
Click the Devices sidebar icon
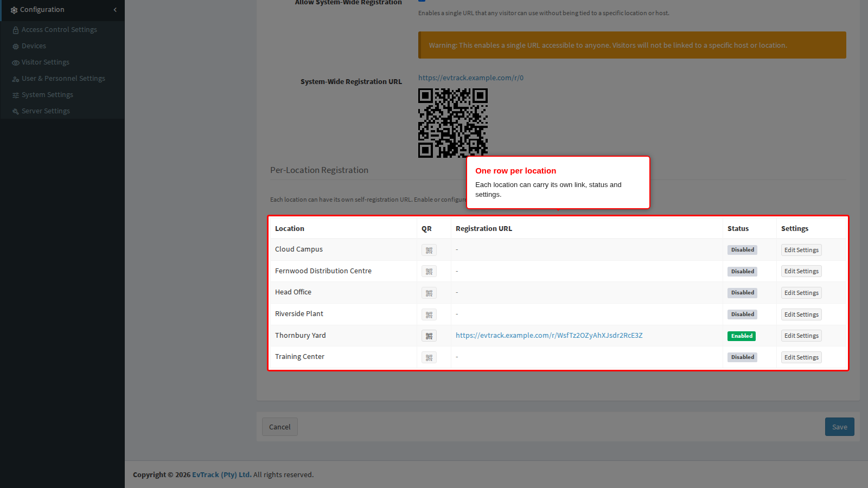16,46
